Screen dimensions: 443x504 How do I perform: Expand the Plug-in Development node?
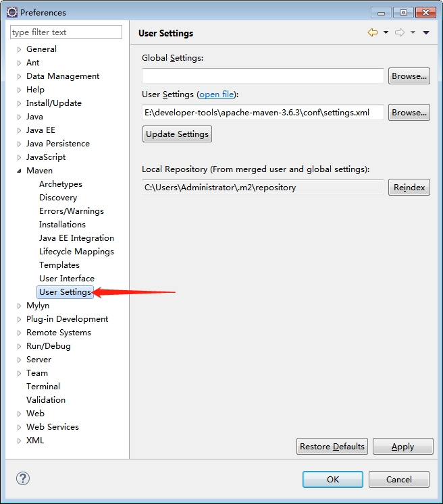(x=19, y=319)
